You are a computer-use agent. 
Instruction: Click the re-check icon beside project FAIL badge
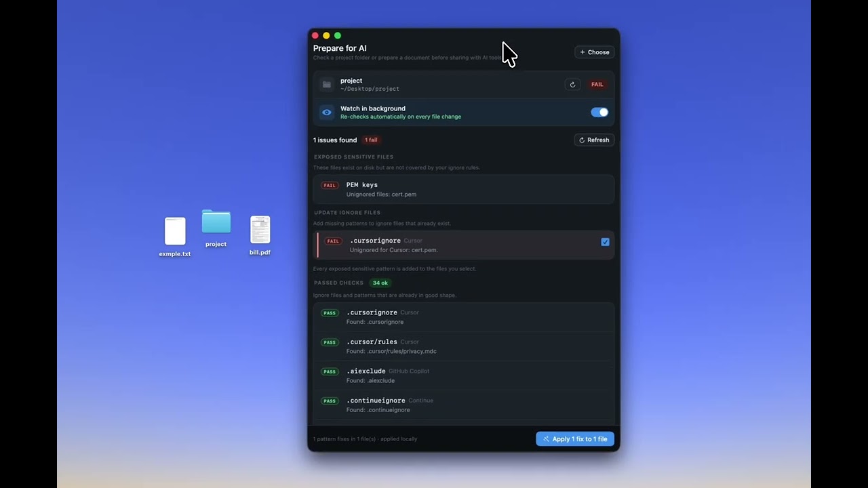[572, 85]
